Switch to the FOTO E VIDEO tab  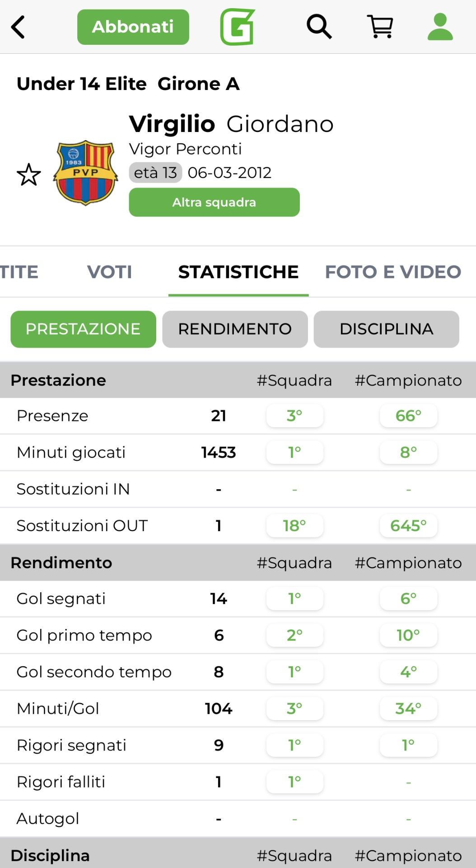(393, 272)
